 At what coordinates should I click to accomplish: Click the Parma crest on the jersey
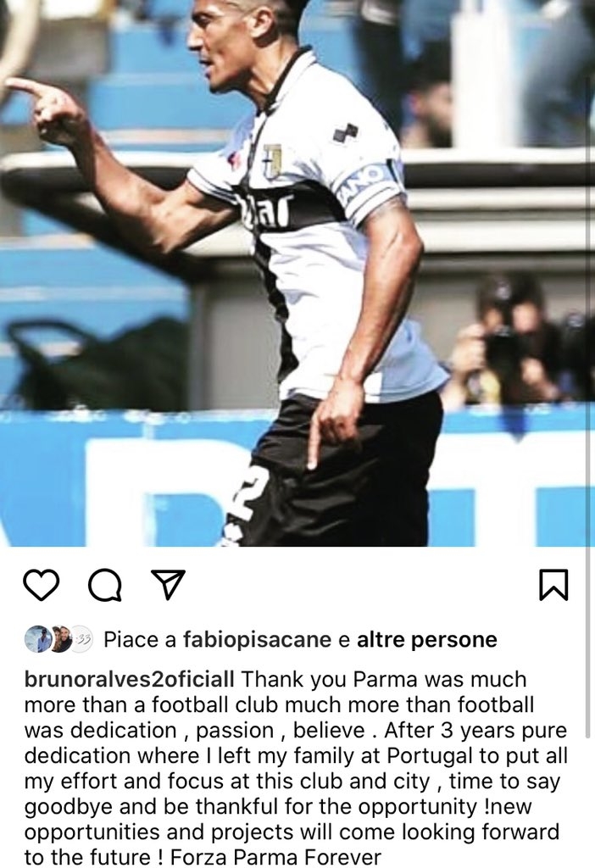(x=272, y=159)
